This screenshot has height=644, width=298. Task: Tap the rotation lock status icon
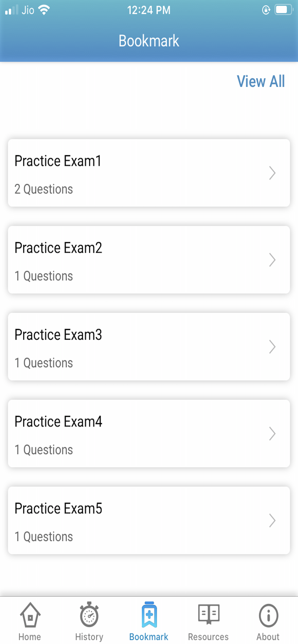coord(266,10)
